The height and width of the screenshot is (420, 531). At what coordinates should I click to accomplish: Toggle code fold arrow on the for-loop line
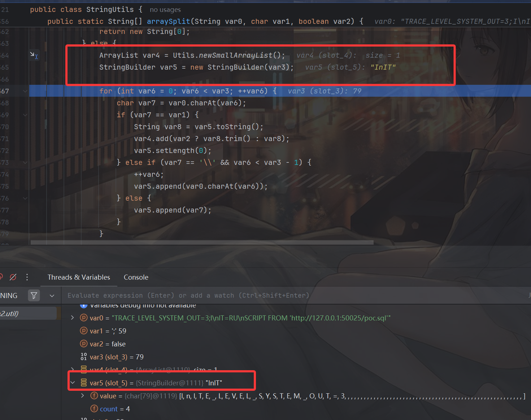[25, 91]
